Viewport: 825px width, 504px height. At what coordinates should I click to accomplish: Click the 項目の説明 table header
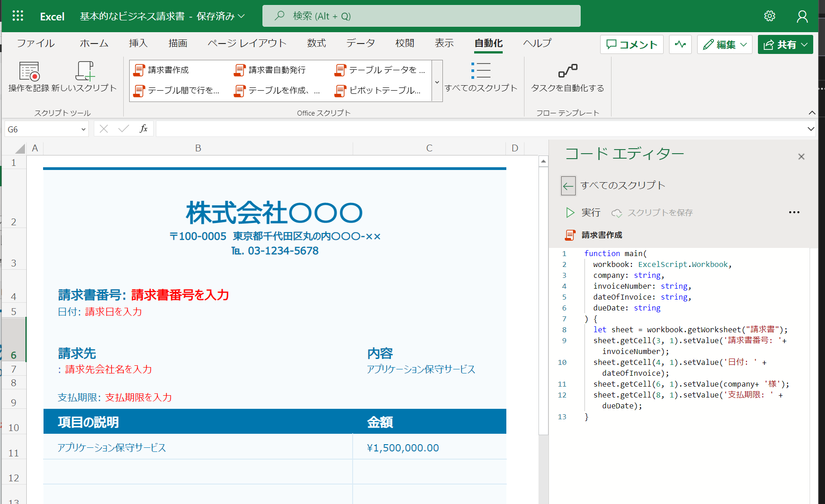pos(88,422)
